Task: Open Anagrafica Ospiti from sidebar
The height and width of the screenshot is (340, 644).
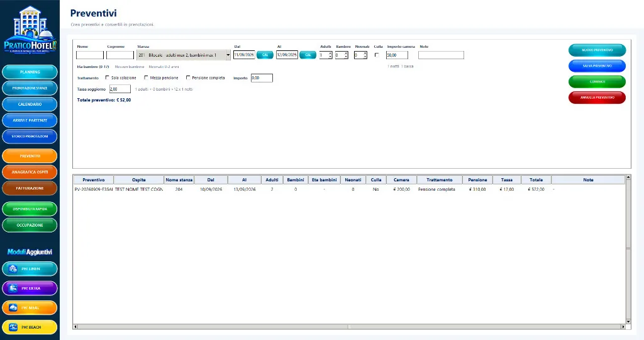Action: click(30, 173)
